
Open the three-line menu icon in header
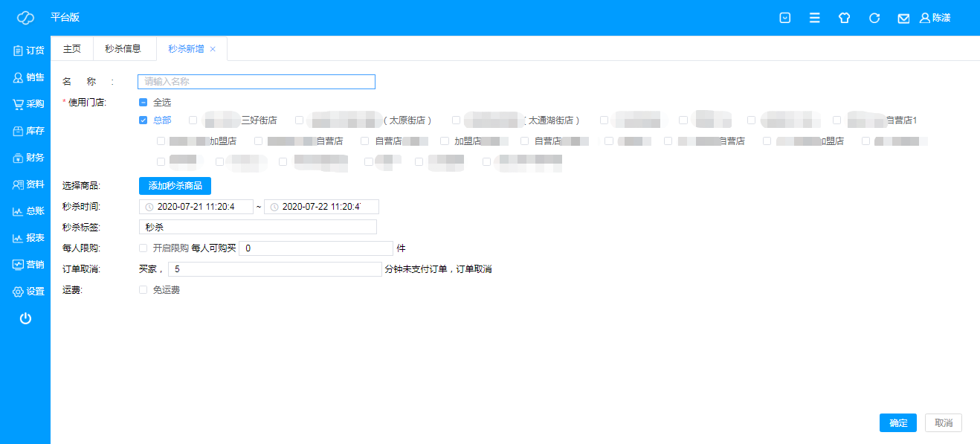click(x=814, y=18)
